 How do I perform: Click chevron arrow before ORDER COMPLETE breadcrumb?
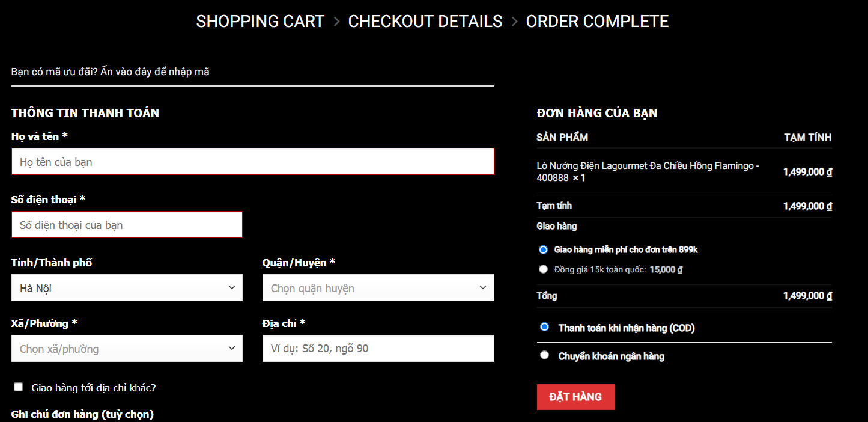click(x=514, y=22)
